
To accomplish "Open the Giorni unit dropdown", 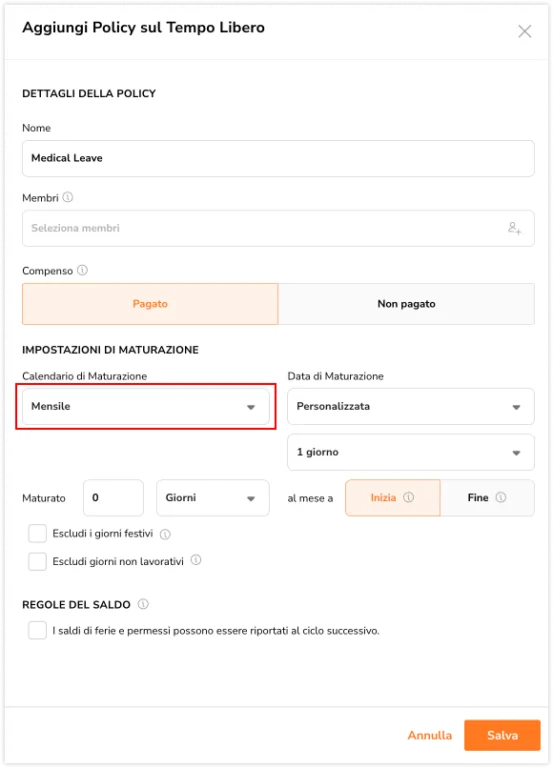I will click(x=213, y=498).
